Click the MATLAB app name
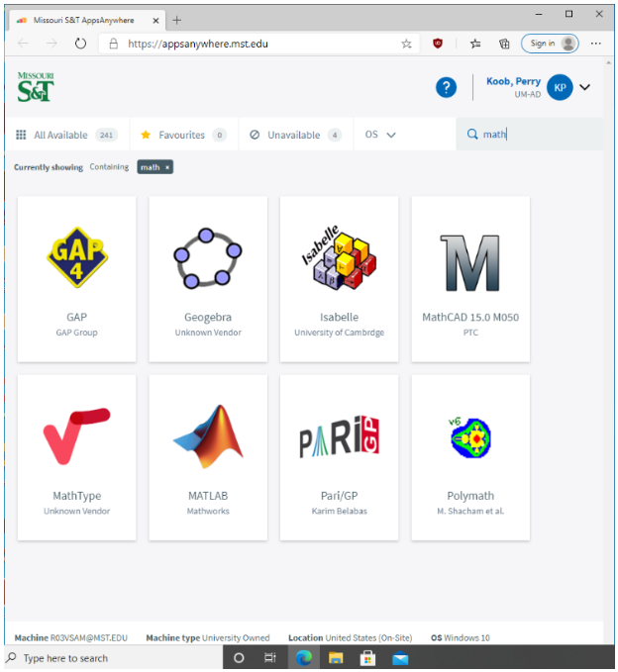This screenshot has width=618, height=672. pos(208,496)
